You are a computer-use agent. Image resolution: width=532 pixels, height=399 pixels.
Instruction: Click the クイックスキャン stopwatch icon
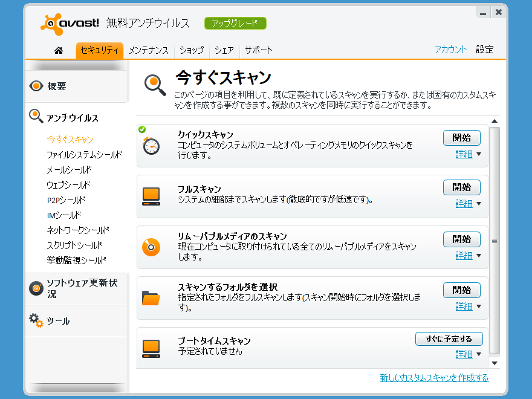(x=151, y=146)
